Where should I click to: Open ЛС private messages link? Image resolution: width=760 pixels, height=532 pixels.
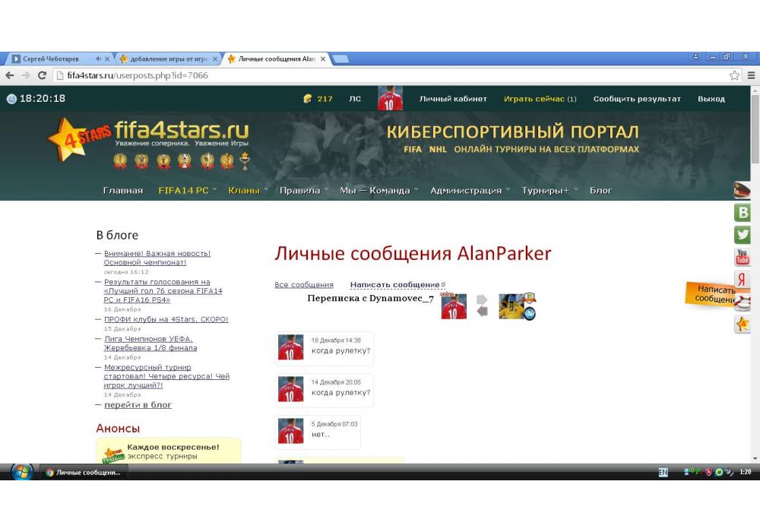(x=355, y=99)
